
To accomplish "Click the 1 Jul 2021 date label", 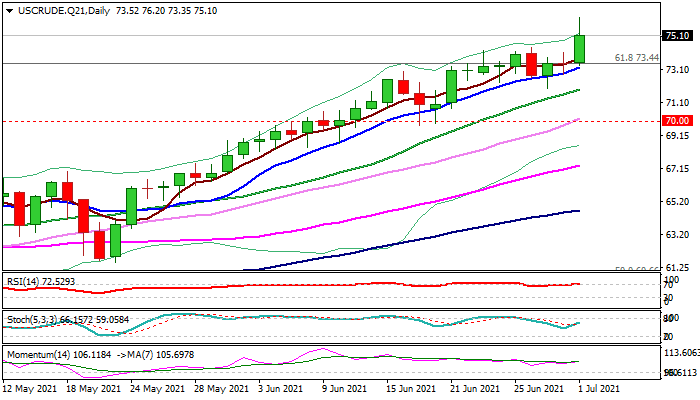I will pos(599,389).
